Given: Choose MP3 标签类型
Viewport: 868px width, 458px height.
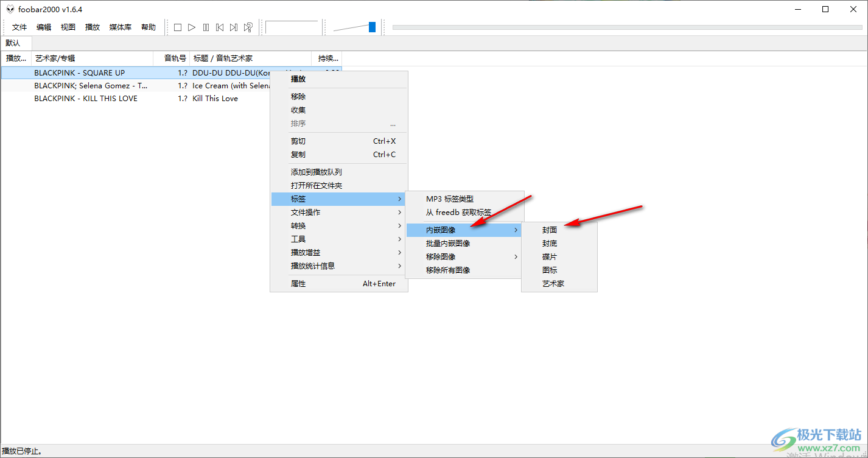Looking at the screenshot, I should [x=464, y=199].
